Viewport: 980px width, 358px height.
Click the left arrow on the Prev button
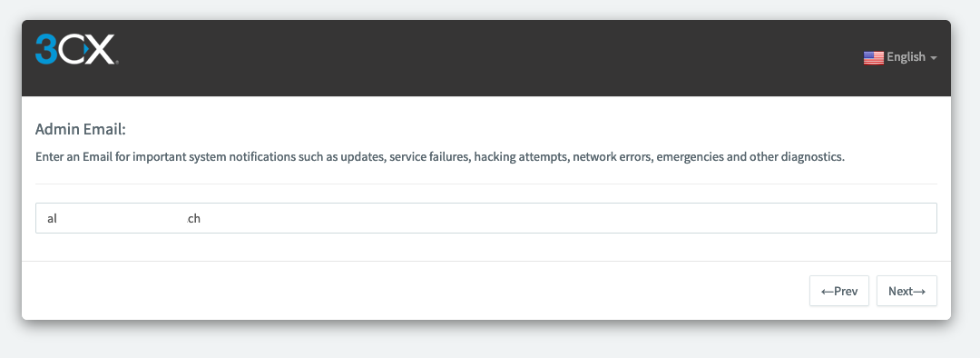point(828,291)
